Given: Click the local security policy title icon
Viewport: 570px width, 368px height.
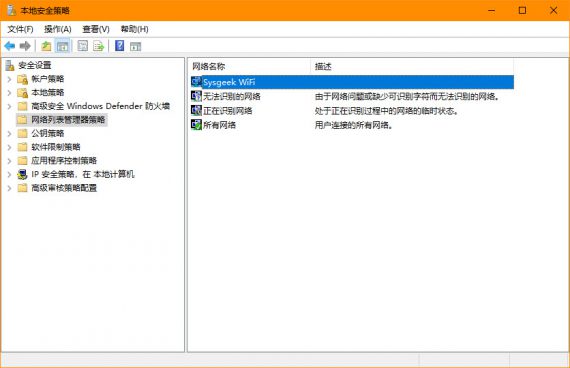Looking at the screenshot, I should pos(12,10).
